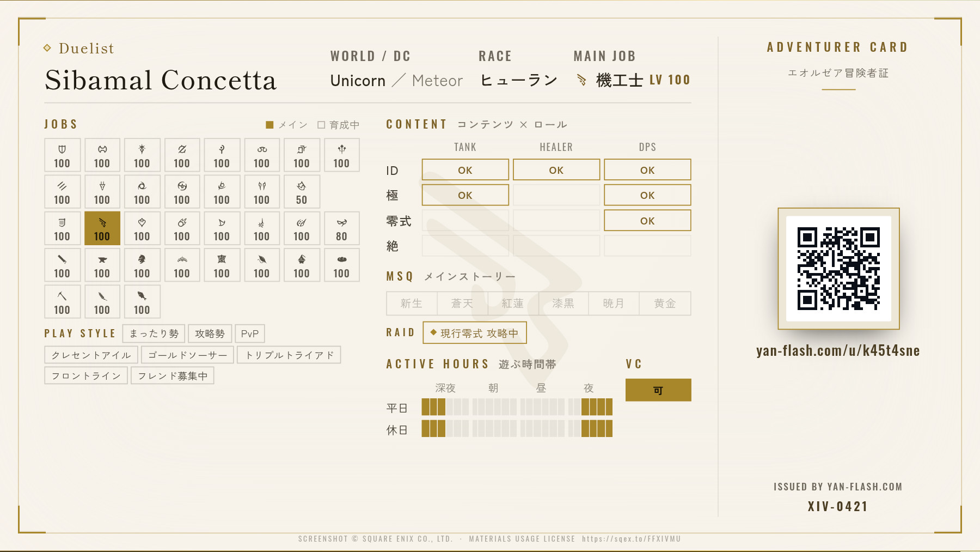Toggle the 零式 DPS OK cell
The height and width of the screenshot is (552, 980).
pyautogui.click(x=647, y=221)
